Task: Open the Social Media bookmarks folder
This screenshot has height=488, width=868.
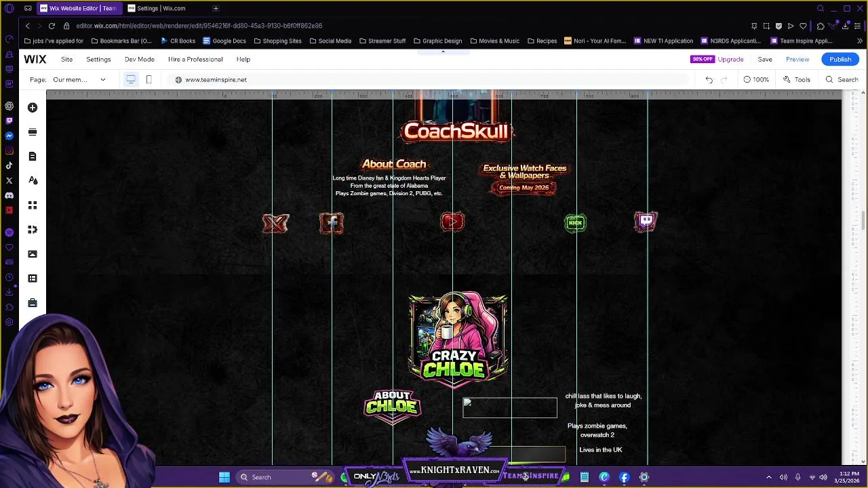Action: (330, 41)
